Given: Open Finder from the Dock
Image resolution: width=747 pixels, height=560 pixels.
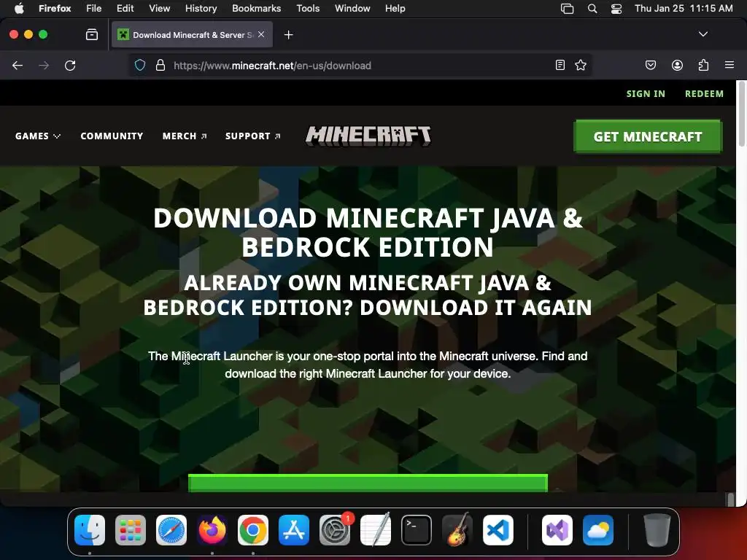Looking at the screenshot, I should coord(90,530).
